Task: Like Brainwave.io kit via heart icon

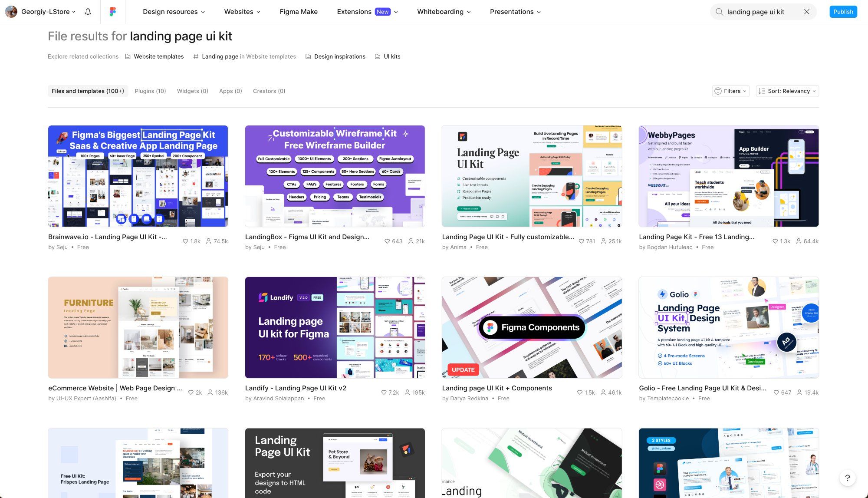Action: click(185, 241)
